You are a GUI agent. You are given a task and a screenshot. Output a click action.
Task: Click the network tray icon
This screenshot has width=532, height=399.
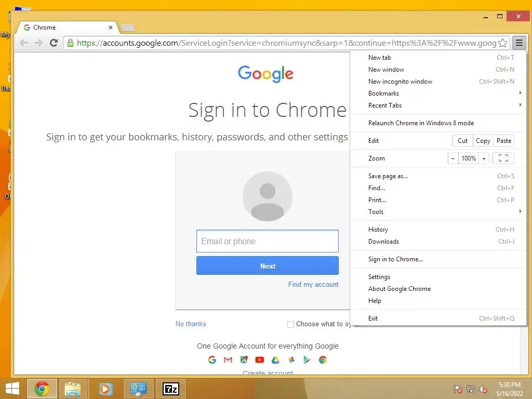click(471, 389)
